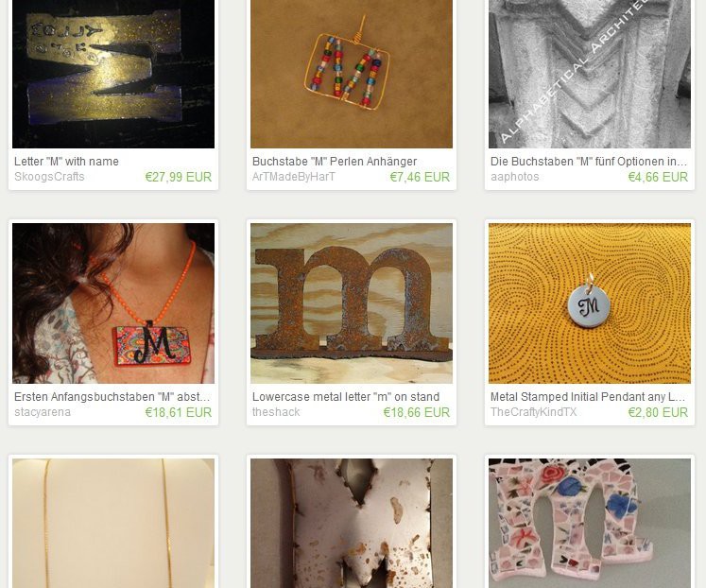Visit the SkoogsCrafts shop link
Viewport: 706px width, 588px height.
click(49, 177)
